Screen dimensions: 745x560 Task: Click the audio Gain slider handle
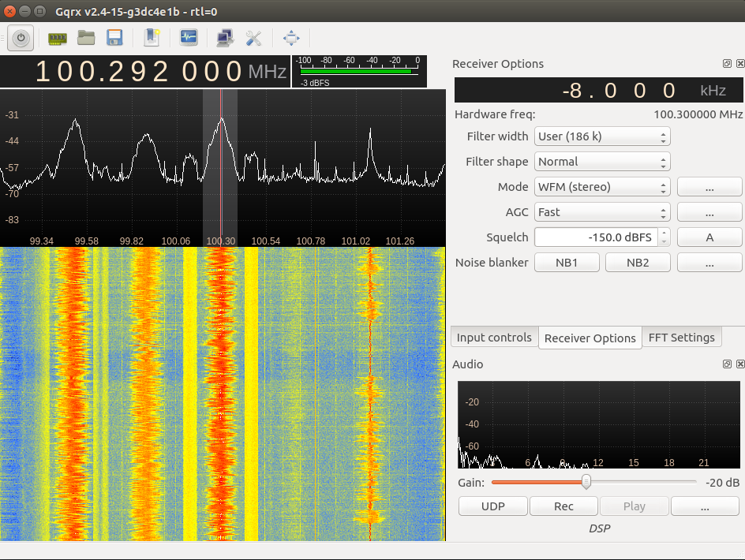(x=586, y=482)
